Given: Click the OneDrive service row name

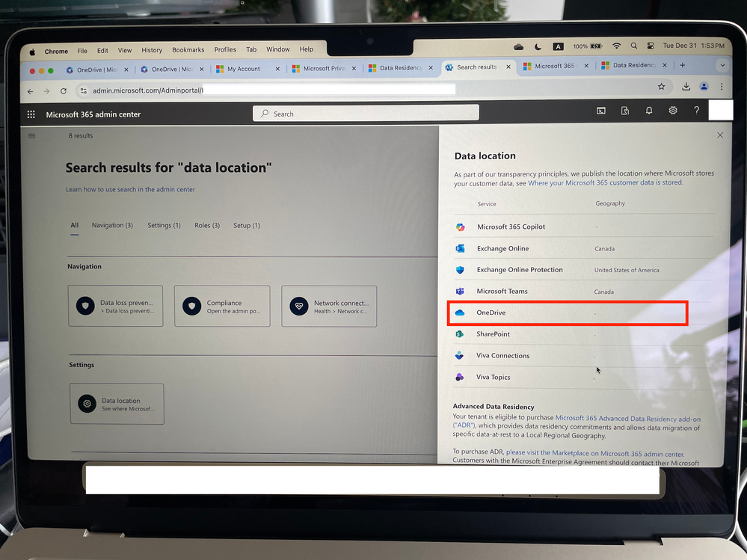Looking at the screenshot, I should 491,313.
